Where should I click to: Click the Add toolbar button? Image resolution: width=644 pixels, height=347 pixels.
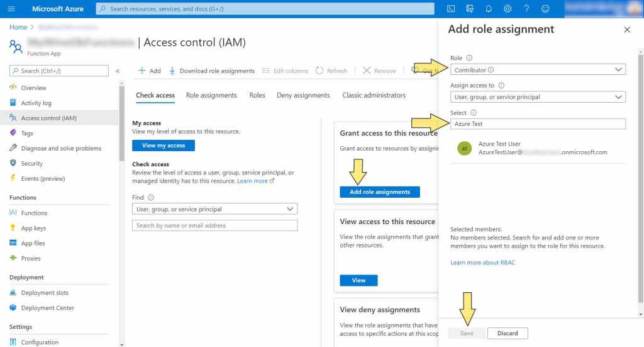point(150,71)
